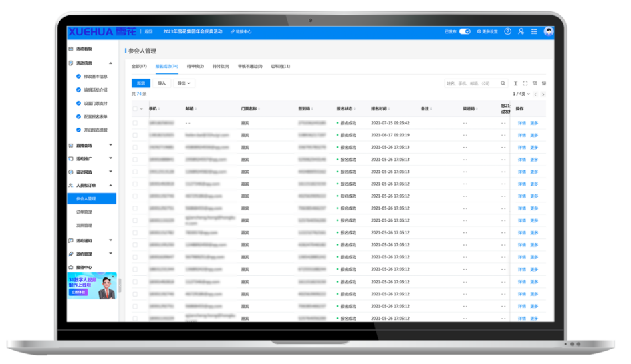
Task: Click the row height toolbar icon
Action: pyautogui.click(x=515, y=83)
